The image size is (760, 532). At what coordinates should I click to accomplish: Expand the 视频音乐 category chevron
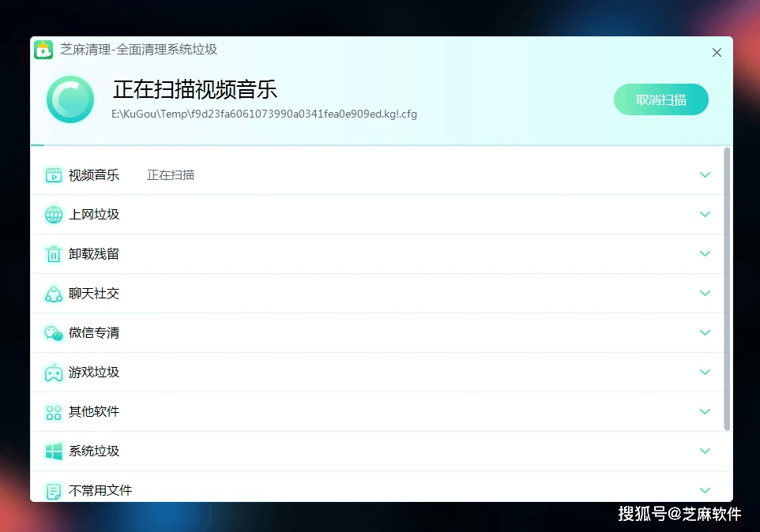coord(705,174)
